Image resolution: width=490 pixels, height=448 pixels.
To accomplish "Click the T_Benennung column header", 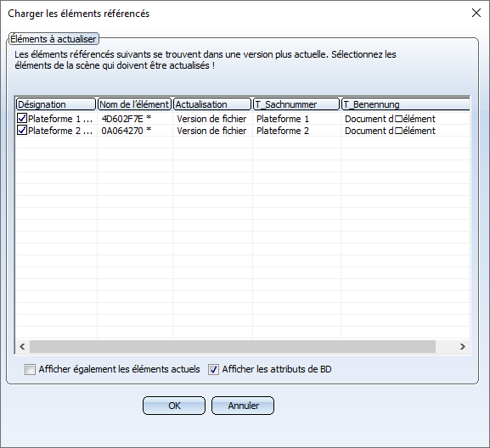I will coord(406,104).
